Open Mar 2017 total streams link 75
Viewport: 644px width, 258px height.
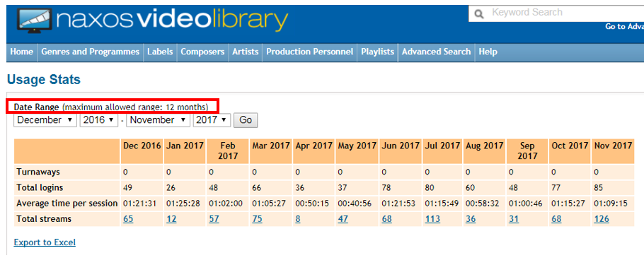pyautogui.click(x=257, y=219)
